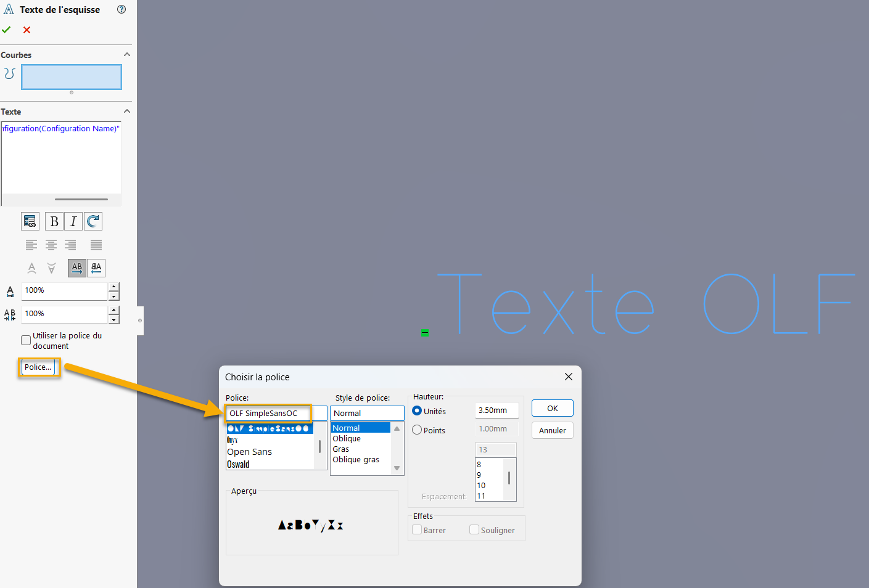The height and width of the screenshot is (588, 869).
Task: Confirm sketch text with green checkmark
Action: point(6,30)
